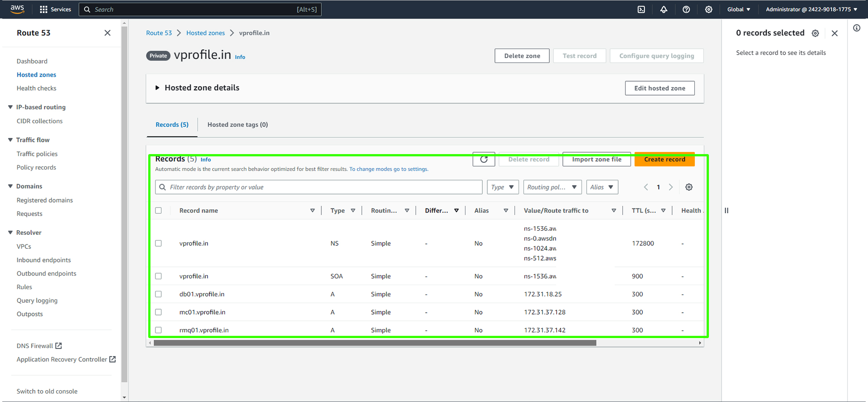
Task: Switch to the Records (5) tab
Action: [172, 125]
